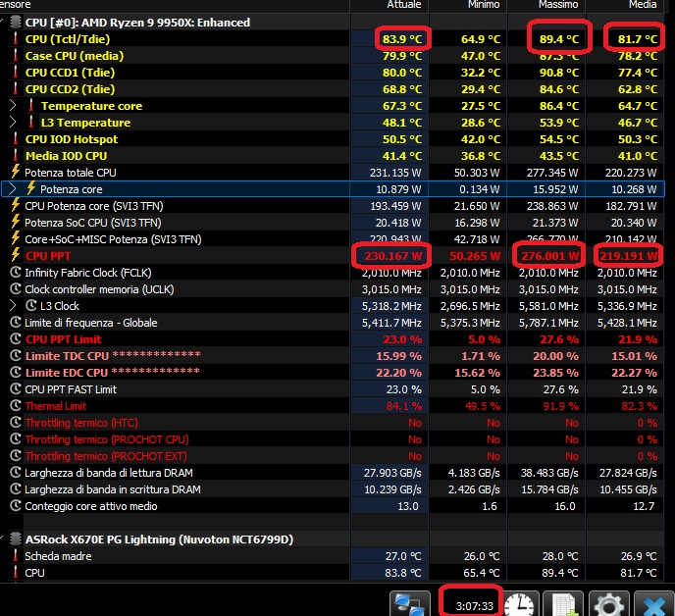Select the CPU PPT sensor row
The height and width of the screenshot is (616, 675).
click(333, 256)
